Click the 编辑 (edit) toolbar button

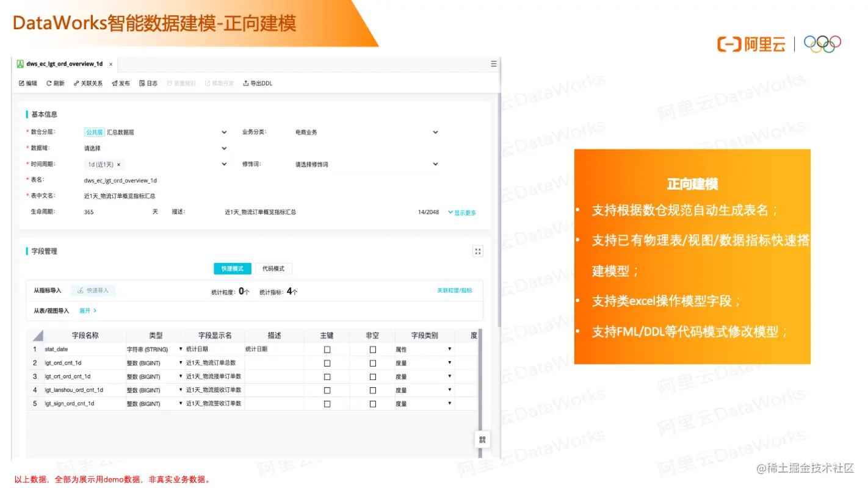click(28, 83)
